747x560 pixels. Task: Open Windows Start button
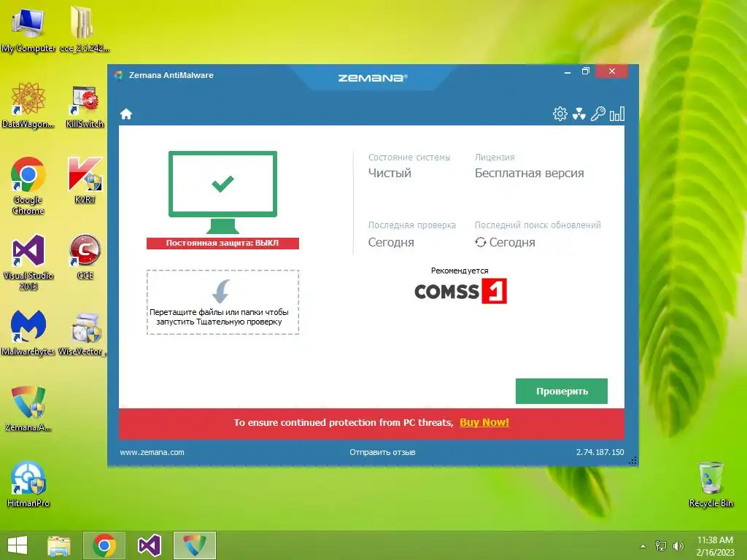tap(18, 545)
